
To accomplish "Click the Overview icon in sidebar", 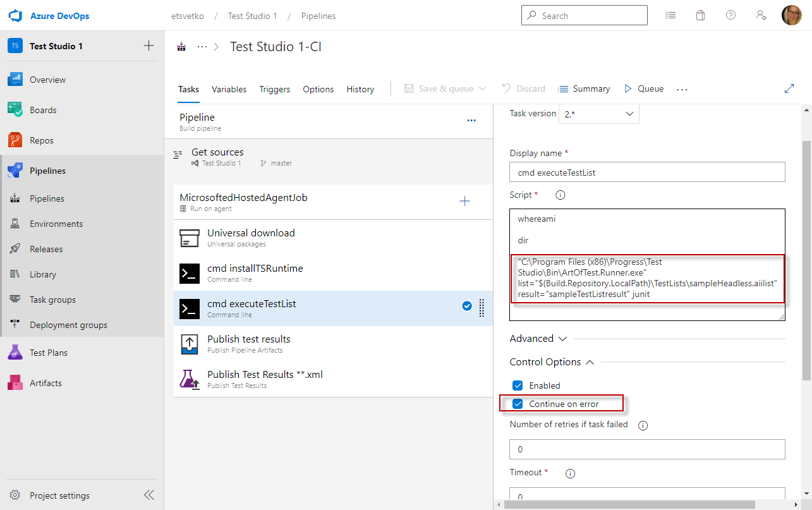I will tap(15, 80).
